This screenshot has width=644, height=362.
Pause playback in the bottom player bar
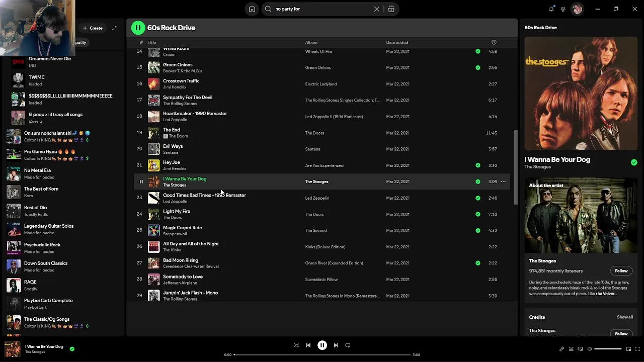322,345
